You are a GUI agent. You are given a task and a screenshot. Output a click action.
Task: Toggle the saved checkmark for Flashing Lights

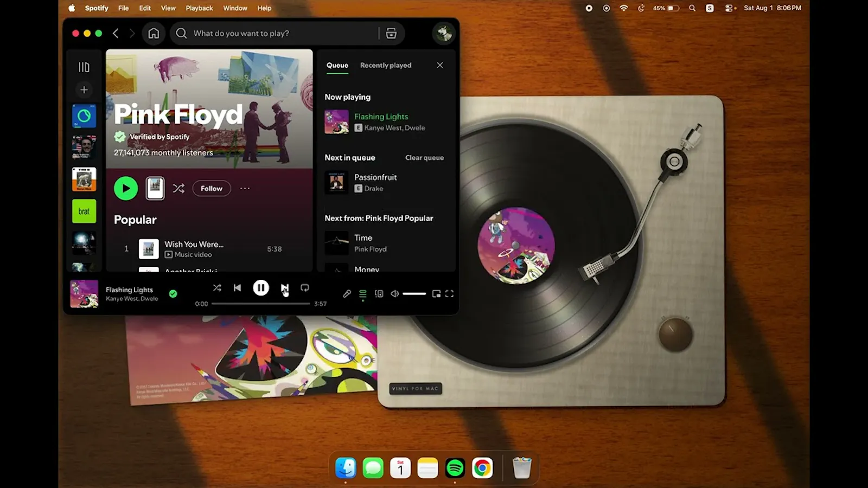pos(173,293)
